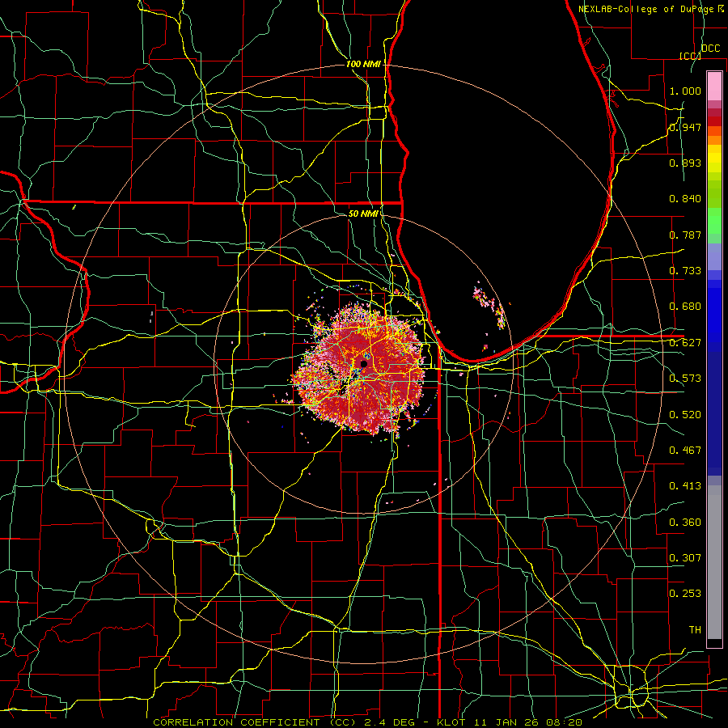
Task: Select the 0.573 legend value
Action: 685,379
